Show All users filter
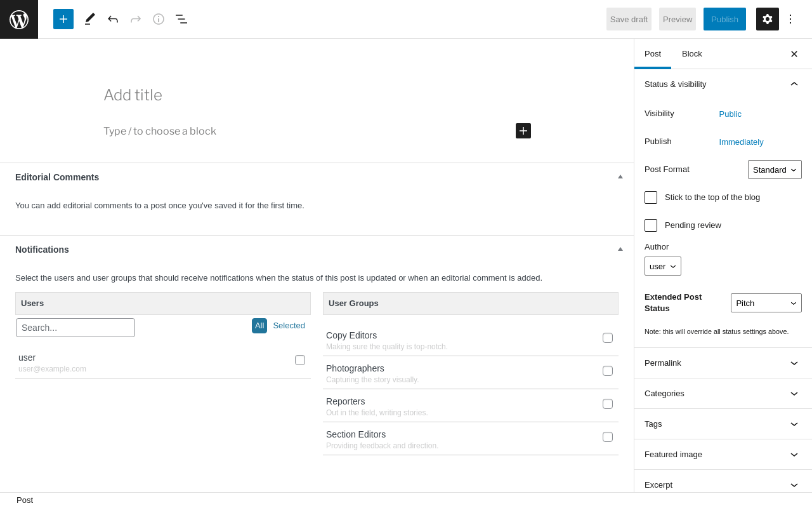 [259, 326]
